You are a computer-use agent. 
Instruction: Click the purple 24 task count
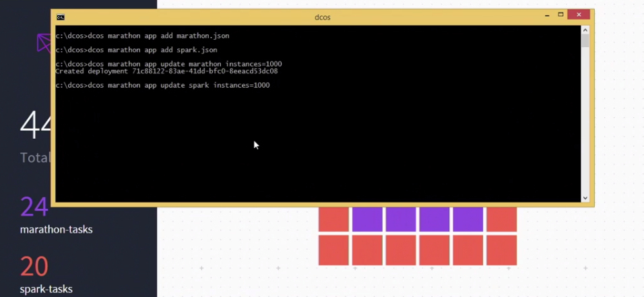pyautogui.click(x=34, y=207)
